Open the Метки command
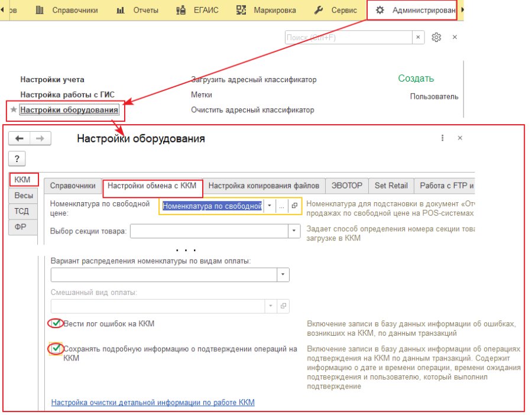This screenshot has height=415, width=532. tap(202, 95)
